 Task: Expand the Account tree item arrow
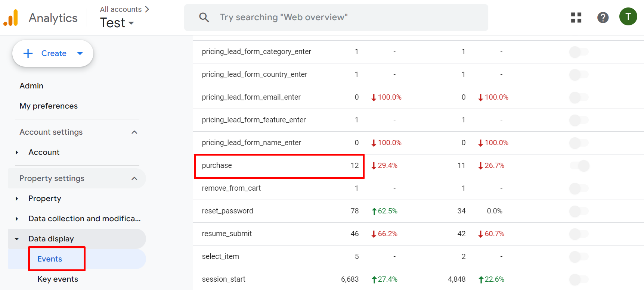17,152
